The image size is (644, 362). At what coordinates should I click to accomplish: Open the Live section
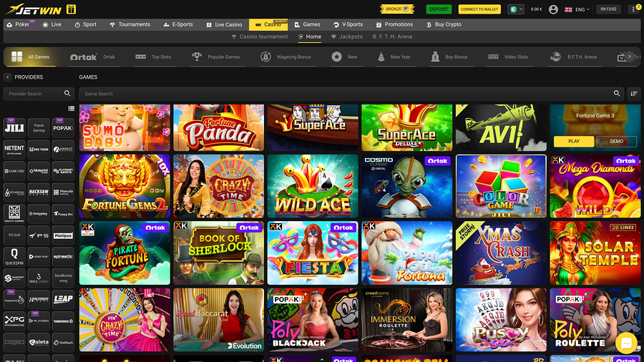[52, 24]
